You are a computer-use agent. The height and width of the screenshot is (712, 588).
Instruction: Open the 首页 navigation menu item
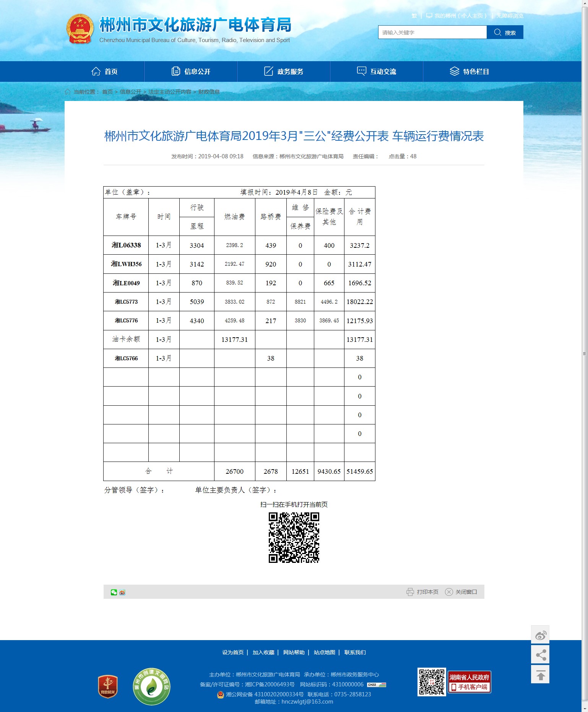104,72
